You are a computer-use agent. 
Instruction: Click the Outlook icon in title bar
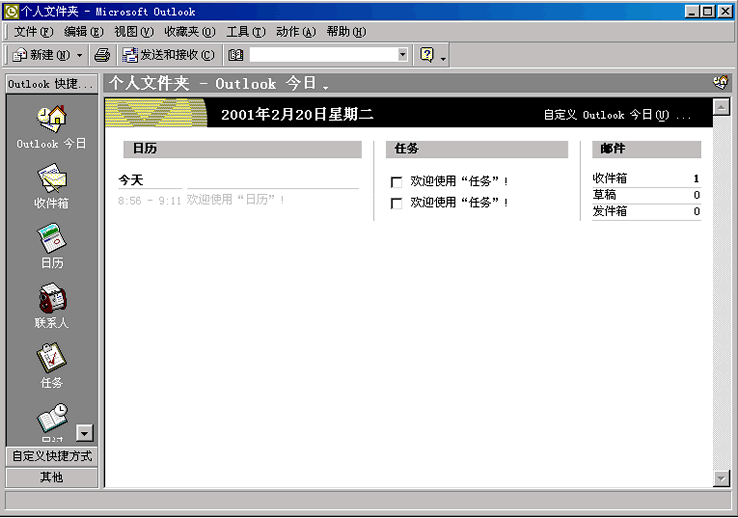click(11, 11)
